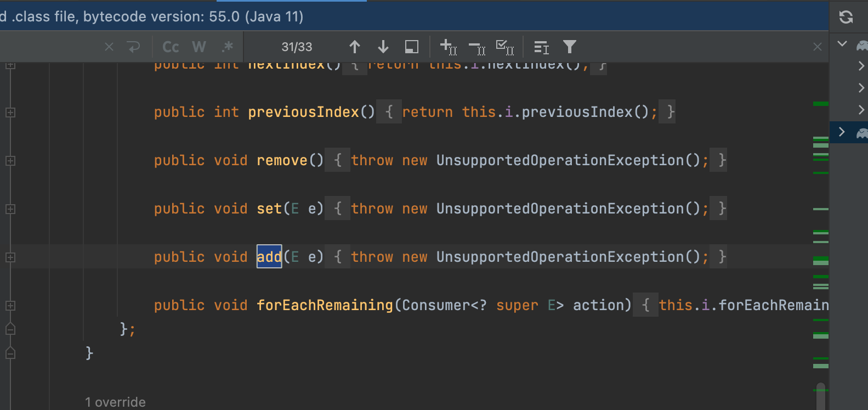Click the bytecode version 55.0 banner text
Viewport: 868px width, 410px height.
click(152, 16)
